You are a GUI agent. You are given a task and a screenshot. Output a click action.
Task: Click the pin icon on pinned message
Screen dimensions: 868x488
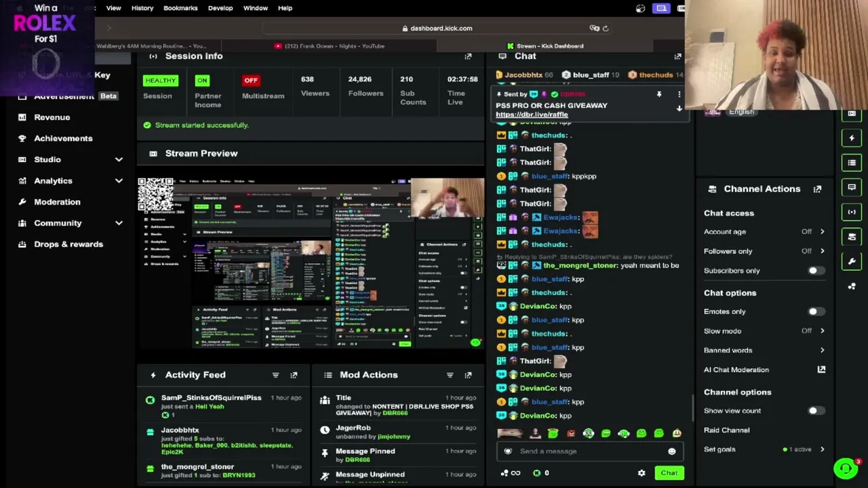658,94
